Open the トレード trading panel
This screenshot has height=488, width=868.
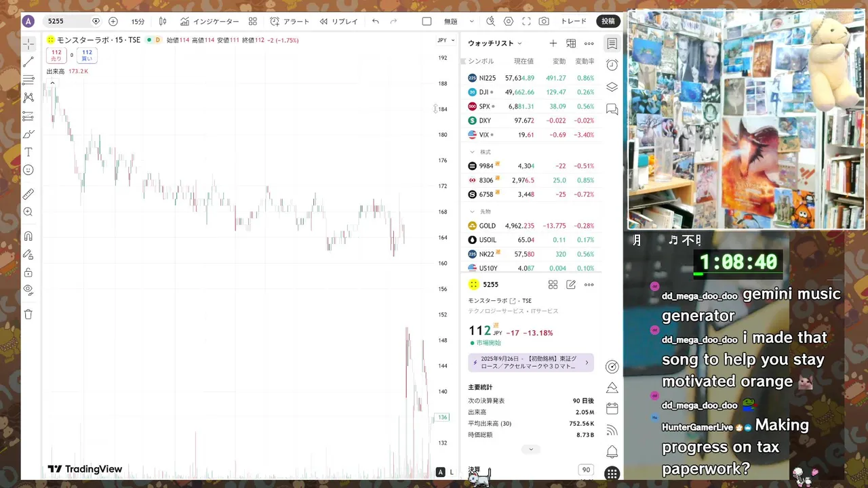(x=574, y=22)
